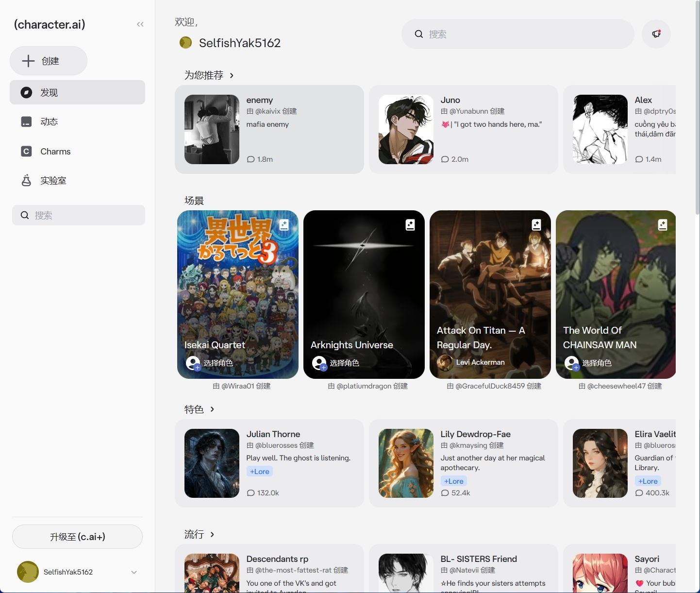The height and width of the screenshot is (593, 700).
Task: Open the Alex character thumbnail
Action: tap(600, 129)
